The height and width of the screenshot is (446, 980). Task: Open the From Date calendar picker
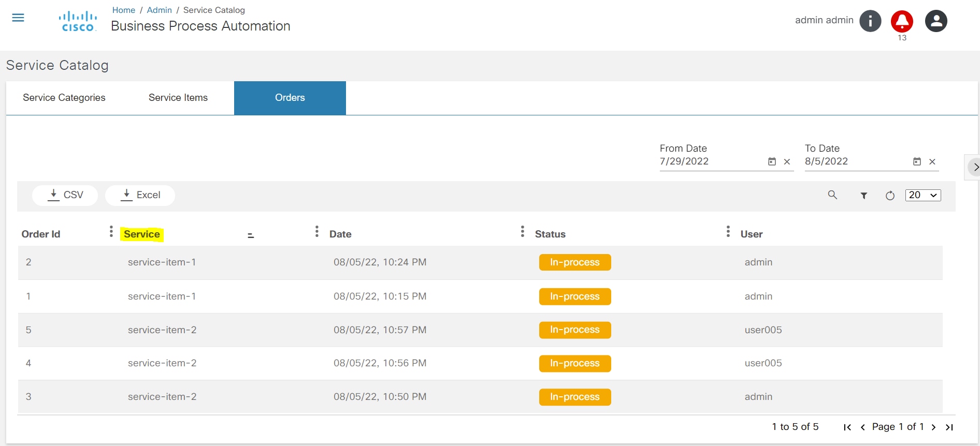click(x=772, y=162)
